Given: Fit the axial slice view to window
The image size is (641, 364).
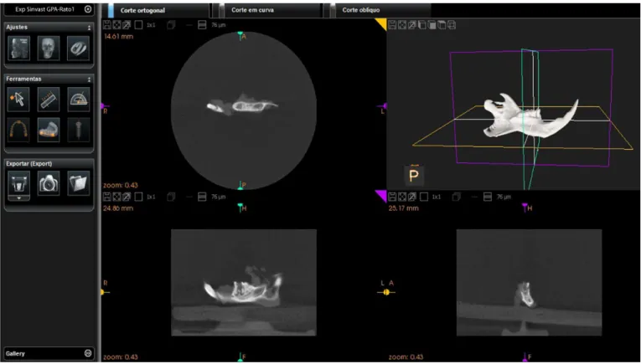Looking at the screenshot, I should click(117, 25).
